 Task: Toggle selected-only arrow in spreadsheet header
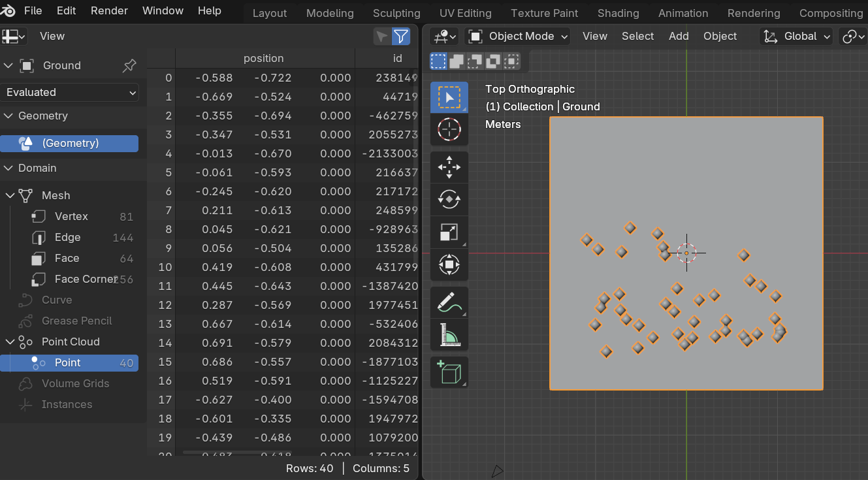(381, 37)
